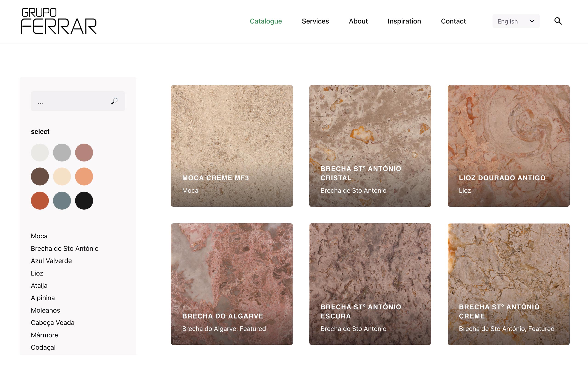The width and height of the screenshot is (588, 367).
Task: Click the header search magnifier icon
Action: (558, 21)
